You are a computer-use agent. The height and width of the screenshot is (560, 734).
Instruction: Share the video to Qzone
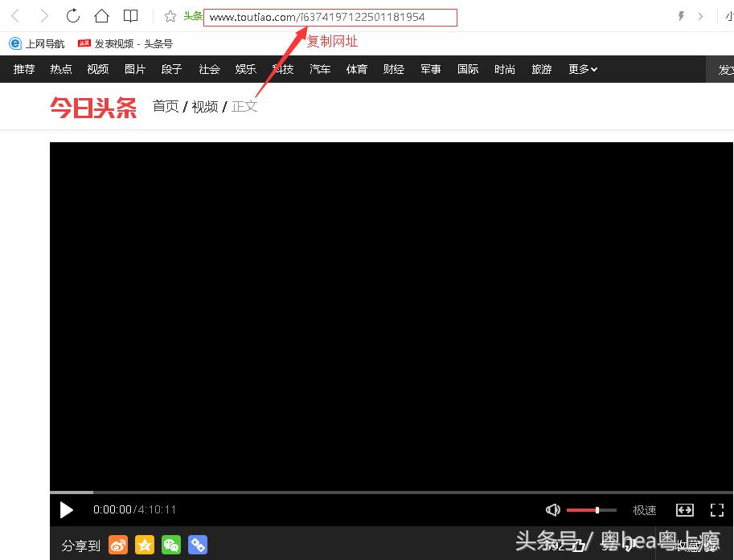click(x=145, y=545)
